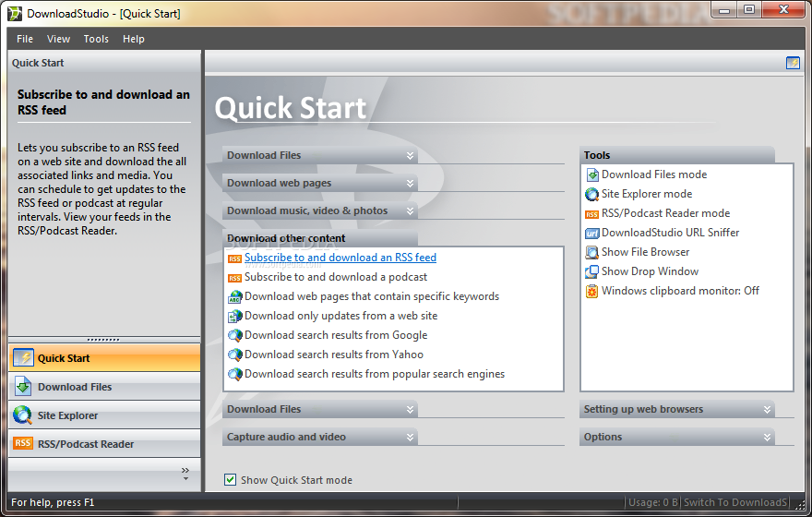Uncheck Show Quick Start mode checkbox
Screen dimensions: 812x517
[x=230, y=480]
